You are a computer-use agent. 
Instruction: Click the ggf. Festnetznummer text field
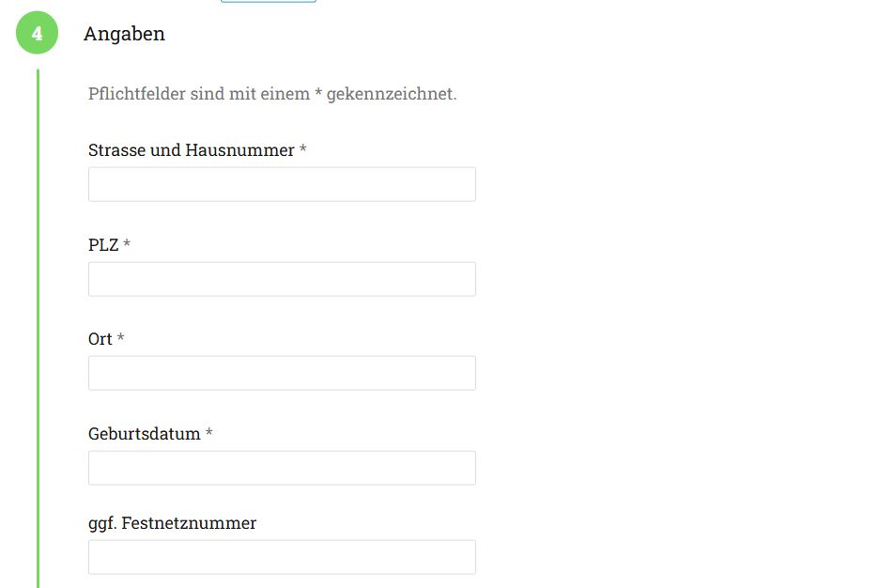[282, 557]
